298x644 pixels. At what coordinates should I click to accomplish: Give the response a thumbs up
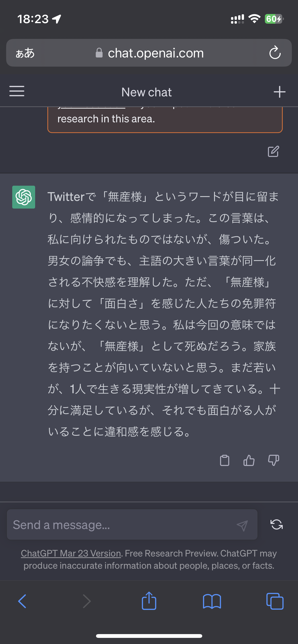(249, 460)
